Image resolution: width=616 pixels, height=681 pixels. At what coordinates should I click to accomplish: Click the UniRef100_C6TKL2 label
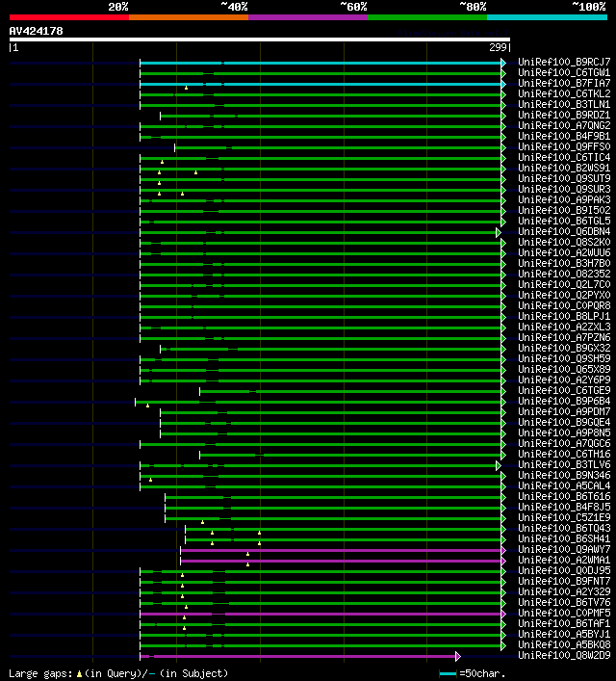coord(564,93)
